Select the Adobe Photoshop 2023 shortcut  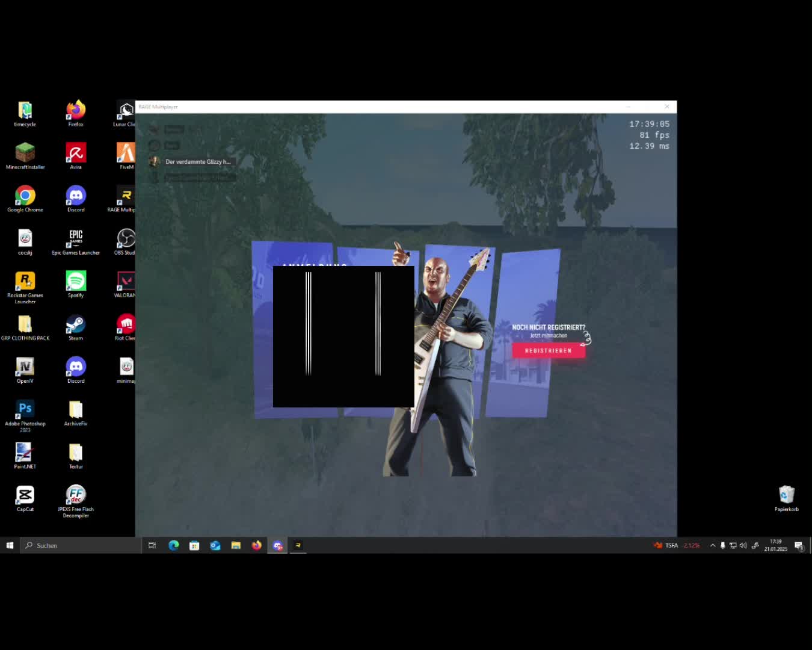coord(25,416)
